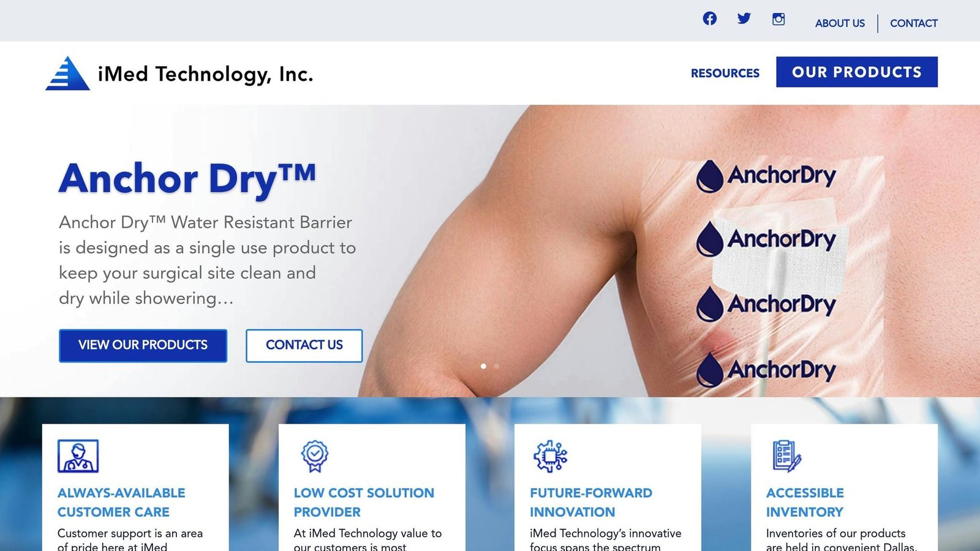Image resolution: width=980 pixels, height=551 pixels.
Task: Click the Anchor Dry chest product image
Action: coord(674,251)
